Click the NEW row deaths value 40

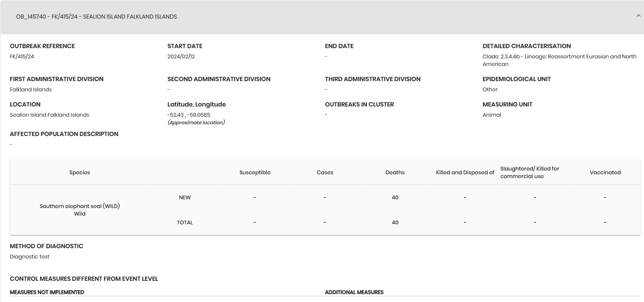coord(395,197)
